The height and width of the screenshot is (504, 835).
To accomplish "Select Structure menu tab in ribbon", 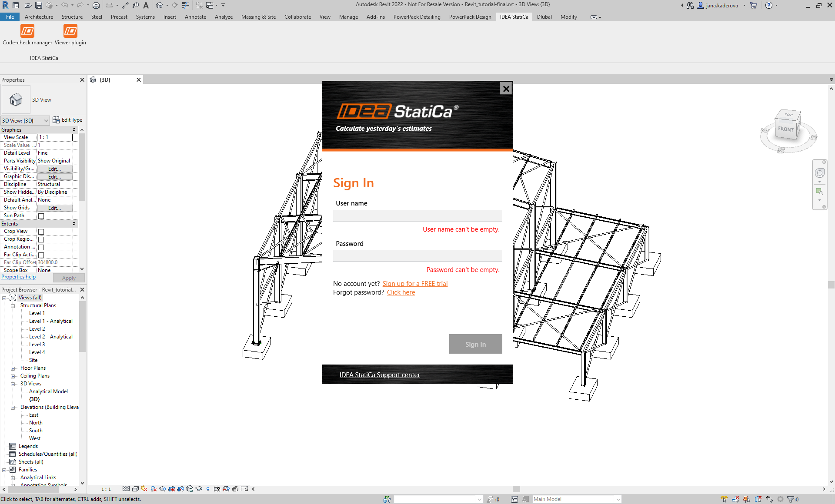I will point(72,17).
